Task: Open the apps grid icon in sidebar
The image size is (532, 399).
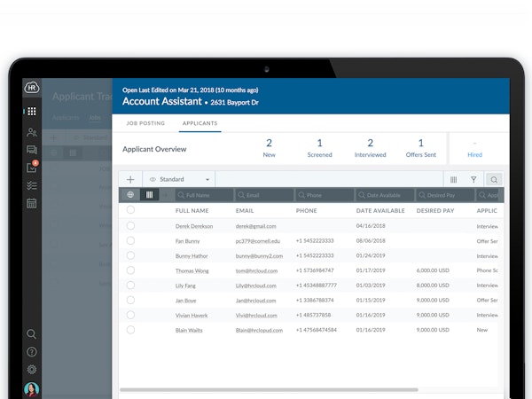Action: point(32,112)
